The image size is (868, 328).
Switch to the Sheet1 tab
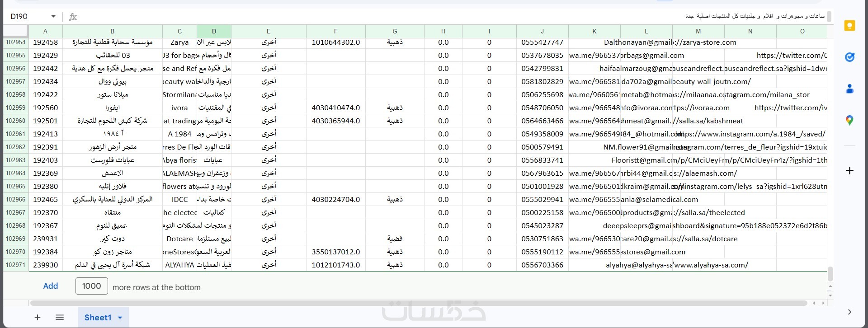(x=98, y=318)
